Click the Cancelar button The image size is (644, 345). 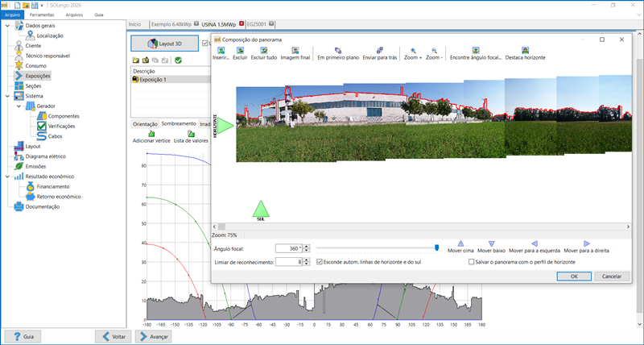point(611,276)
